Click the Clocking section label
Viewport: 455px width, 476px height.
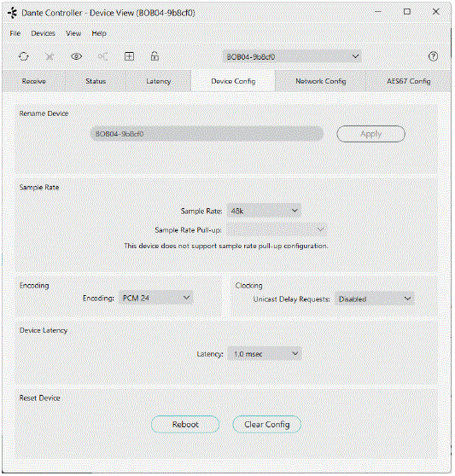tap(248, 286)
